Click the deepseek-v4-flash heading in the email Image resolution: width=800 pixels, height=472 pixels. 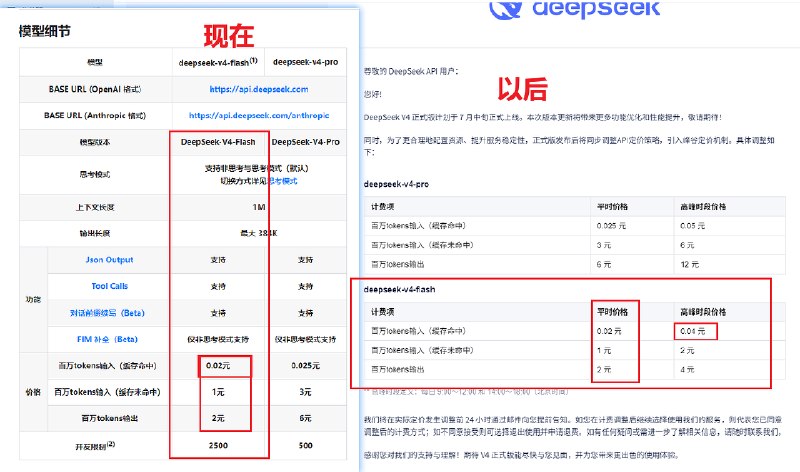[399, 289]
